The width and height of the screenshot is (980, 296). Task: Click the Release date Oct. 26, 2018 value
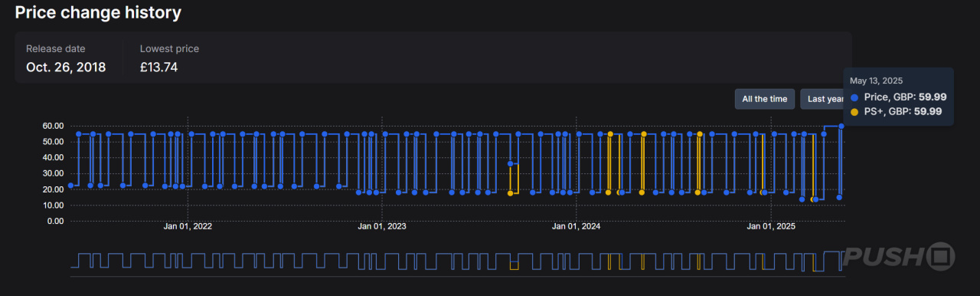[x=66, y=67]
